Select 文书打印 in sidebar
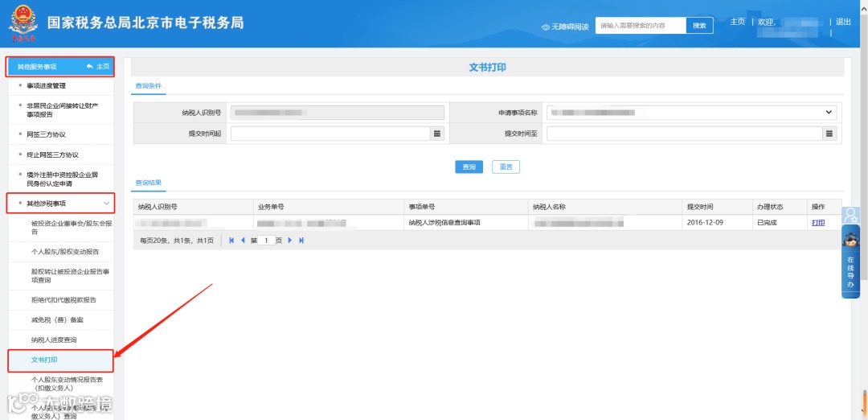The width and height of the screenshot is (868, 420). (x=61, y=360)
